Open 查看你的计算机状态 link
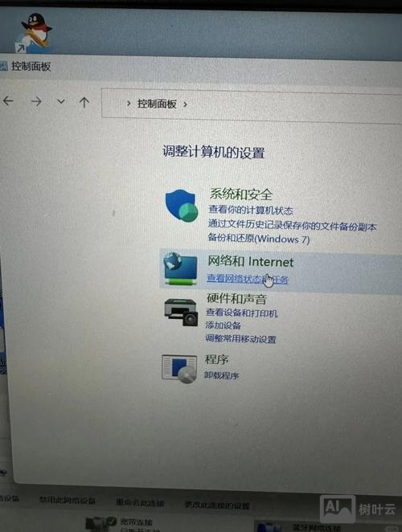The image size is (402, 532). [251, 211]
